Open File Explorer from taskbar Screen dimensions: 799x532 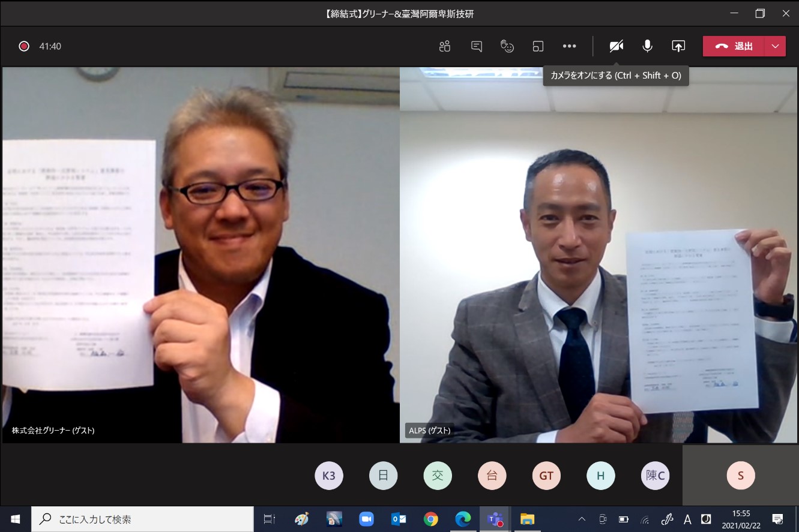[x=527, y=519]
